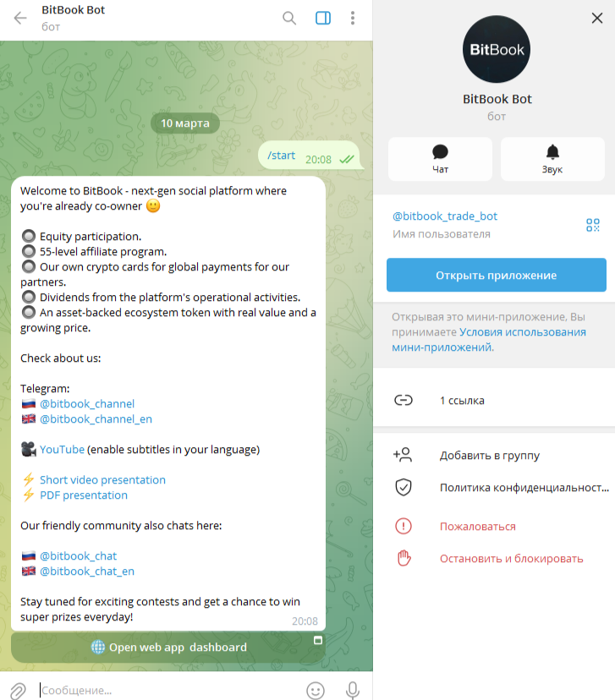
Task: Click the Открыть приложение button
Action: click(x=497, y=275)
